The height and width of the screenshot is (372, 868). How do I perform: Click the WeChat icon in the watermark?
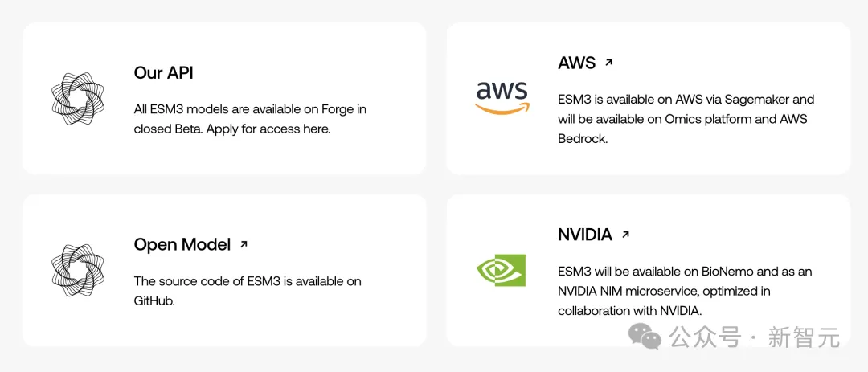click(x=645, y=337)
